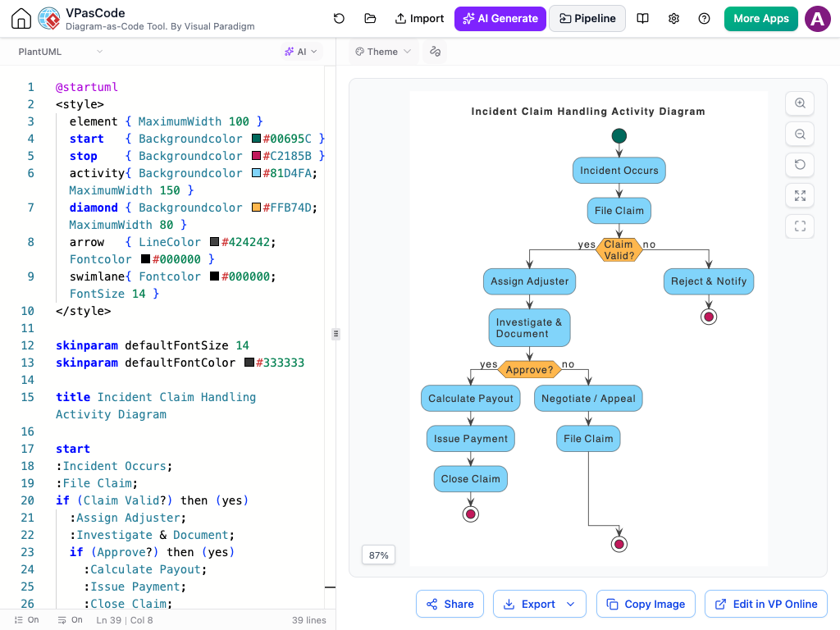This screenshot has width=840, height=630.
Task: Click the </style> code line
Action: click(83, 311)
